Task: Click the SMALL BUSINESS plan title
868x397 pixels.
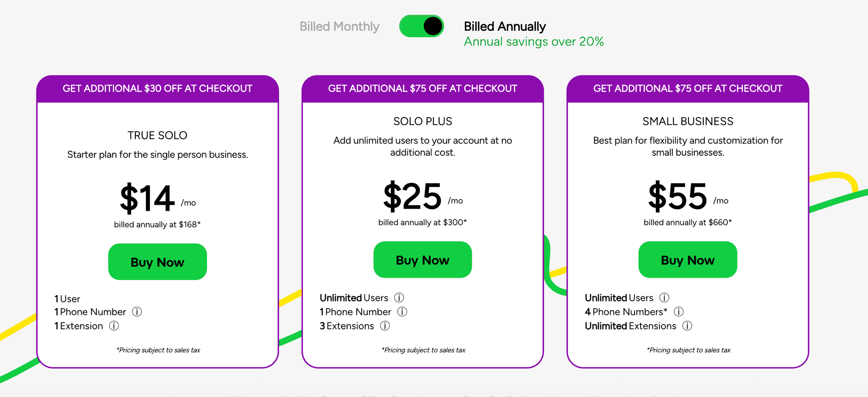Action: pos(688,121)
